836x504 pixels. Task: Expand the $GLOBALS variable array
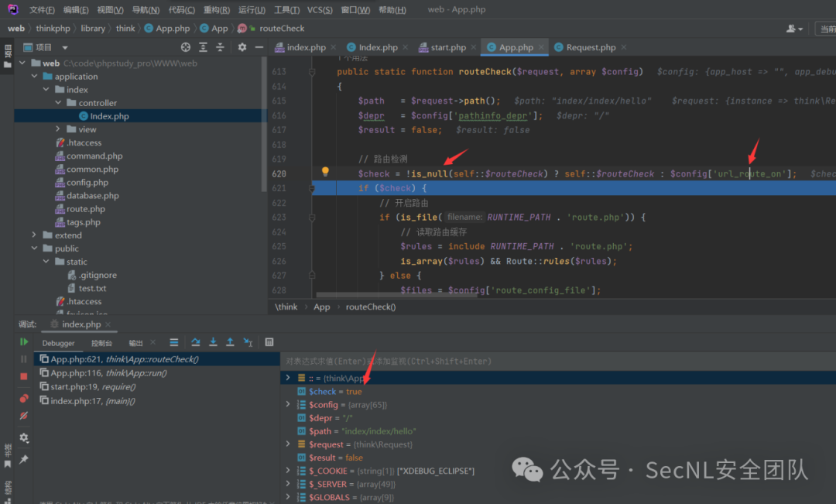coord(288,496)
